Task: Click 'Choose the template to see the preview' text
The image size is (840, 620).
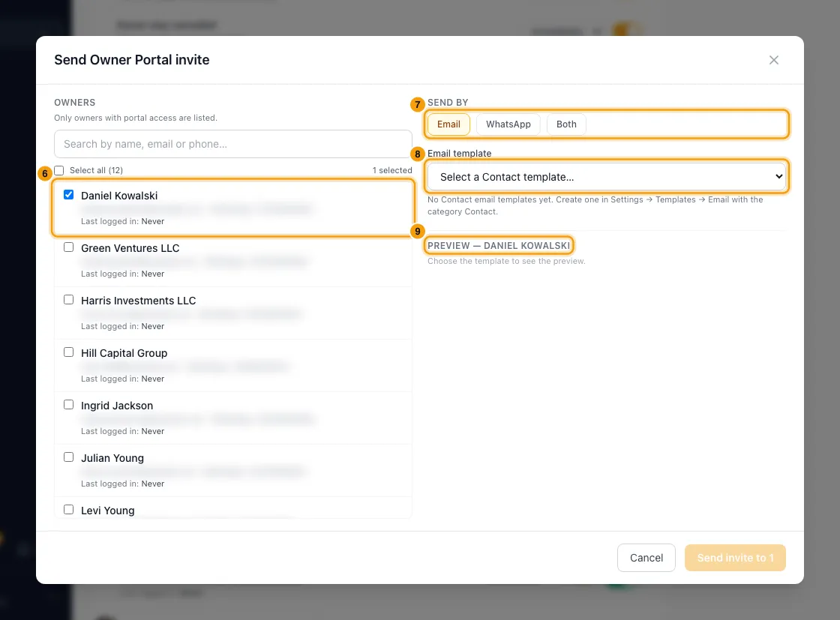Action: pos(506,262)
